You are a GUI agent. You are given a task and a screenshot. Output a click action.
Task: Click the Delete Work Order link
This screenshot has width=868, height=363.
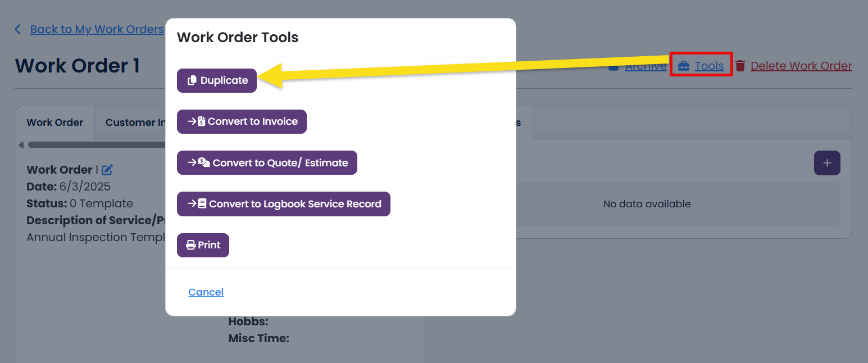click(x=801, y=66)
